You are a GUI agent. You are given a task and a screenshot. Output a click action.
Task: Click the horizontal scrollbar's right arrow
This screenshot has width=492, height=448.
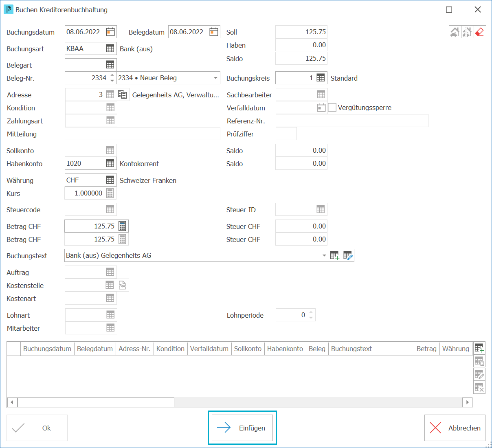[468, 402]
